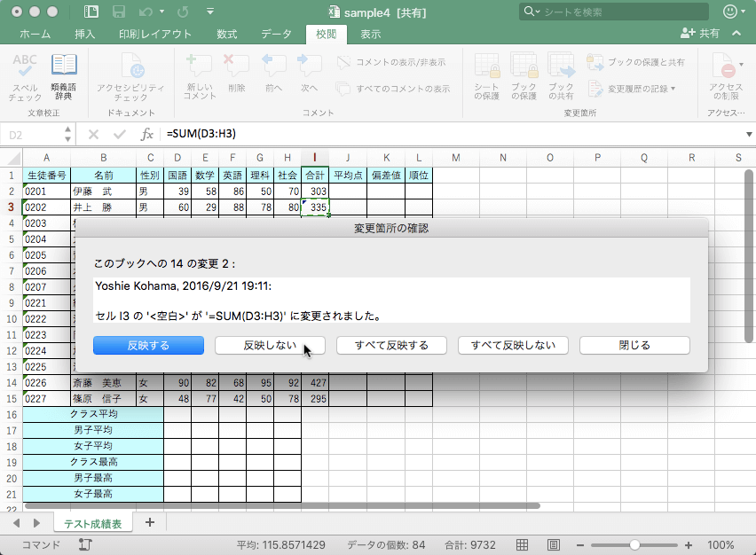
Task: Switch to the Page Layout (印刷レイアウト) tab
Action: click(x=155, y=35)
